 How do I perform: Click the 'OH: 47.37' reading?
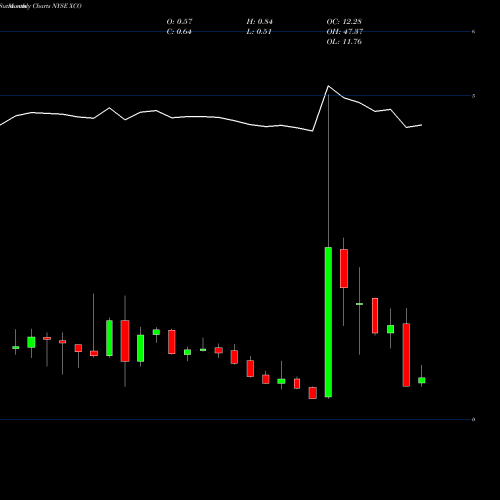click(345, 32)
